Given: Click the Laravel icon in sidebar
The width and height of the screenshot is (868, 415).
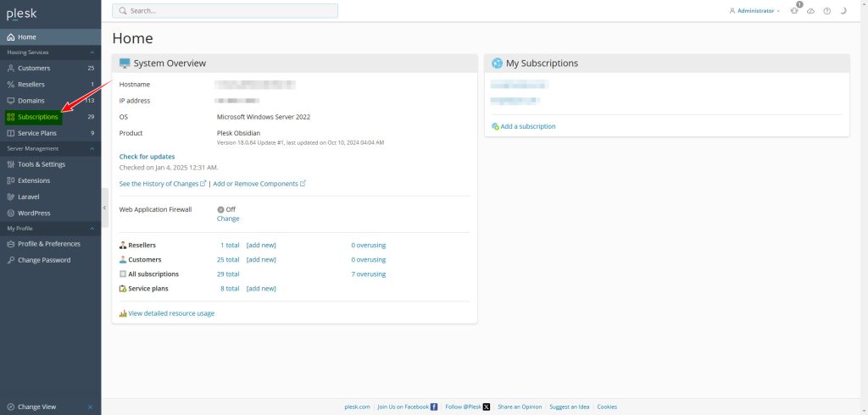Looking at the screenshot, I should point(10,196).
